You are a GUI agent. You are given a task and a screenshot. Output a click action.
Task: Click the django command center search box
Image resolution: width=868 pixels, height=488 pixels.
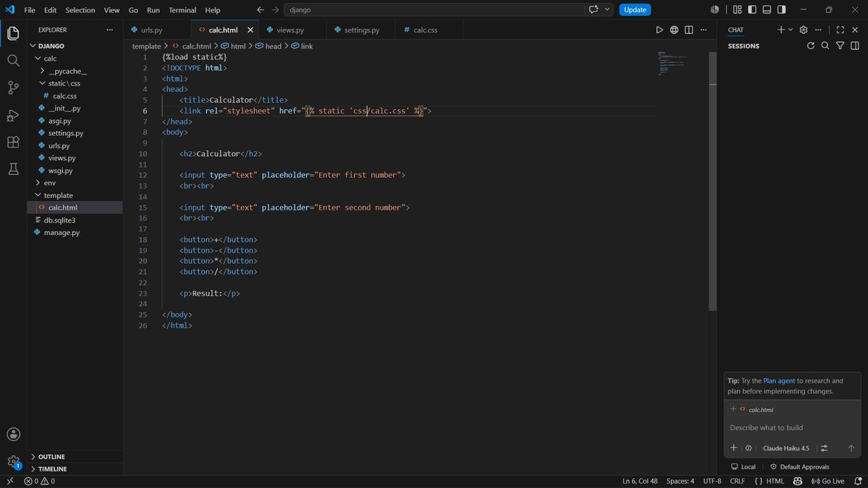coord(433,9)
